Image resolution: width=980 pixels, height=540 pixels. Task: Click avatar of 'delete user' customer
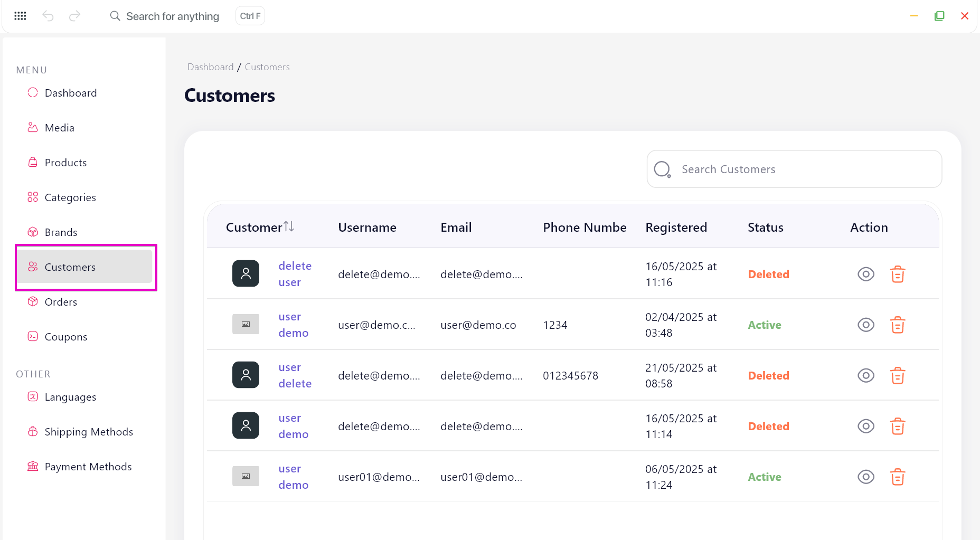point(246,273)
